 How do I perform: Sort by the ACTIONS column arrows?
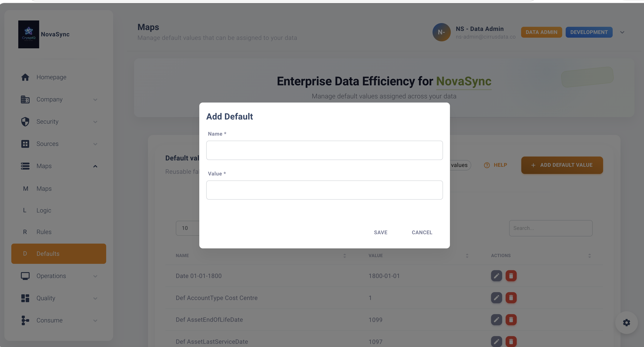coord(590,256)
